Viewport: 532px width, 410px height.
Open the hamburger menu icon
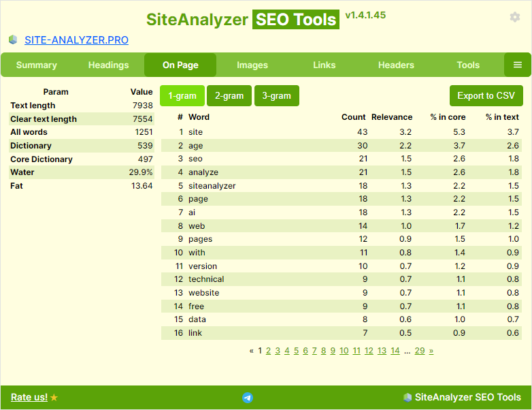pyautogui.click(x=518, y=65)
